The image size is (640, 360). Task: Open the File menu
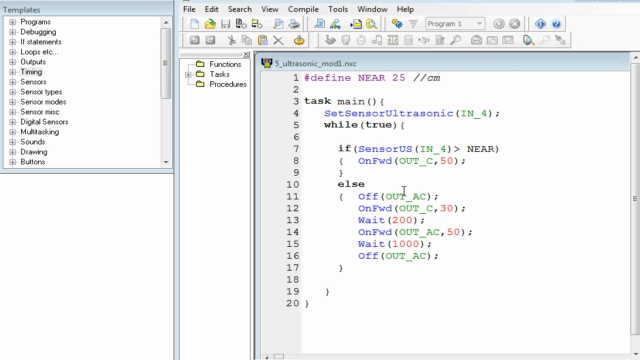pos(189,9)
